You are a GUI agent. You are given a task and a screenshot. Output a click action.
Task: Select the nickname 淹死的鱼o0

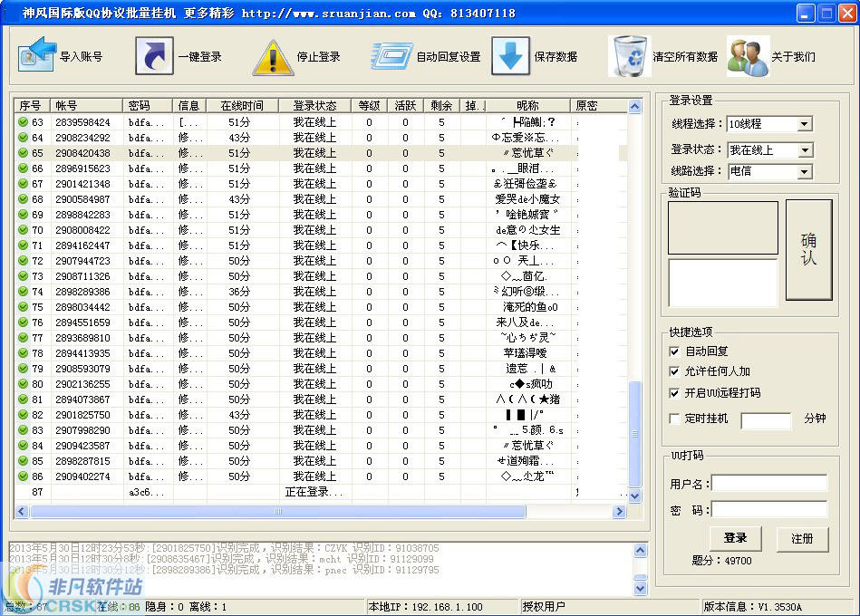[x=530, y=307]
